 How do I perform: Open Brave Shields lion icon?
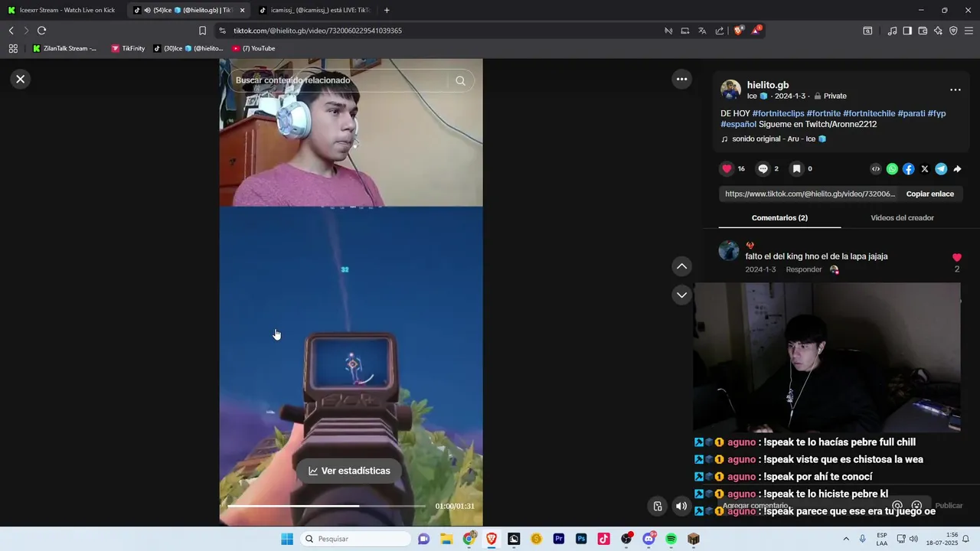[x=738, y=31]
